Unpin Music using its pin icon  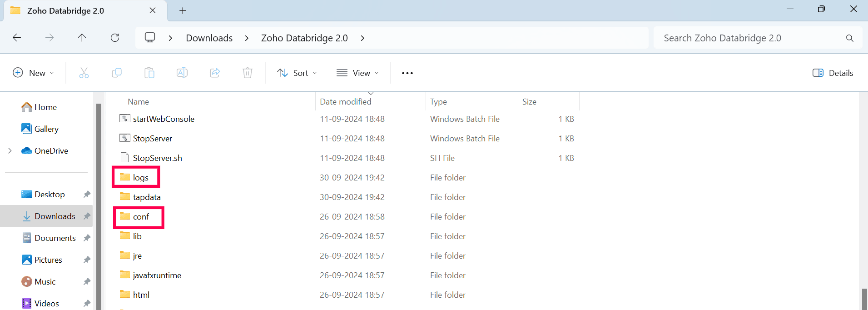pos(87,281)
